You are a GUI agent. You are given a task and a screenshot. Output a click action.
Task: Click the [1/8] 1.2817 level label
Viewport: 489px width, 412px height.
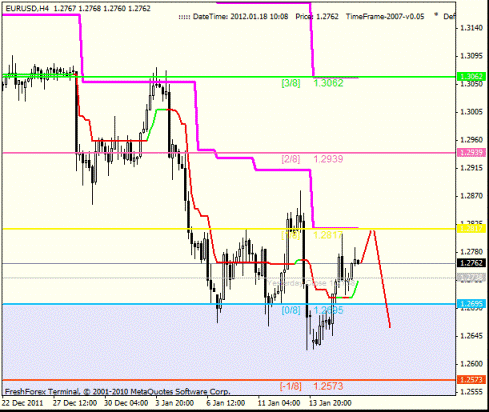(312, 235)
